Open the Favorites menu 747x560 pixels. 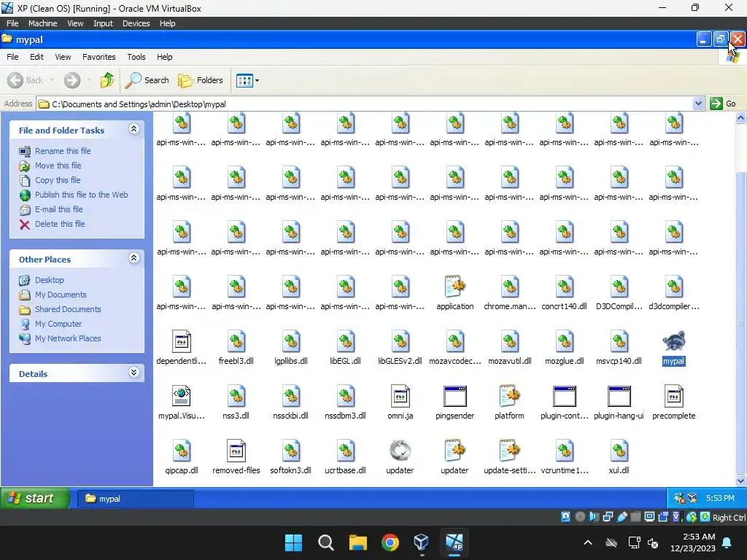98,57
